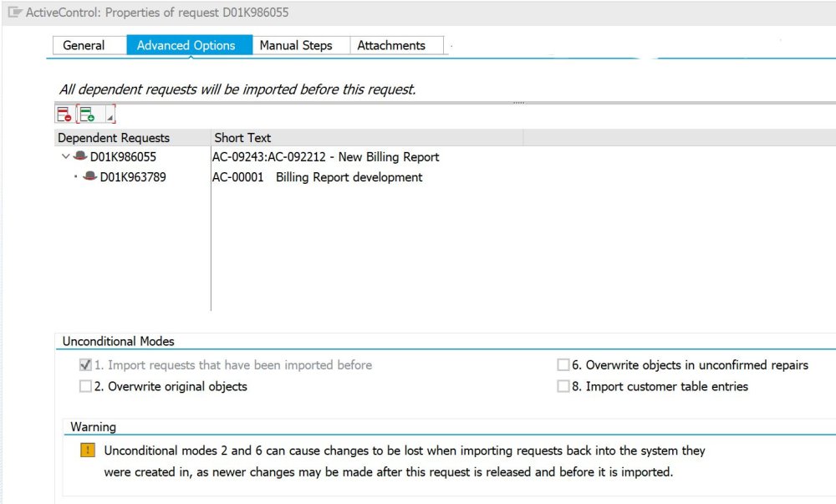This screenshot has width=836, height=504.
Task: Go to the Attachments tab
Action: (391, 45)
